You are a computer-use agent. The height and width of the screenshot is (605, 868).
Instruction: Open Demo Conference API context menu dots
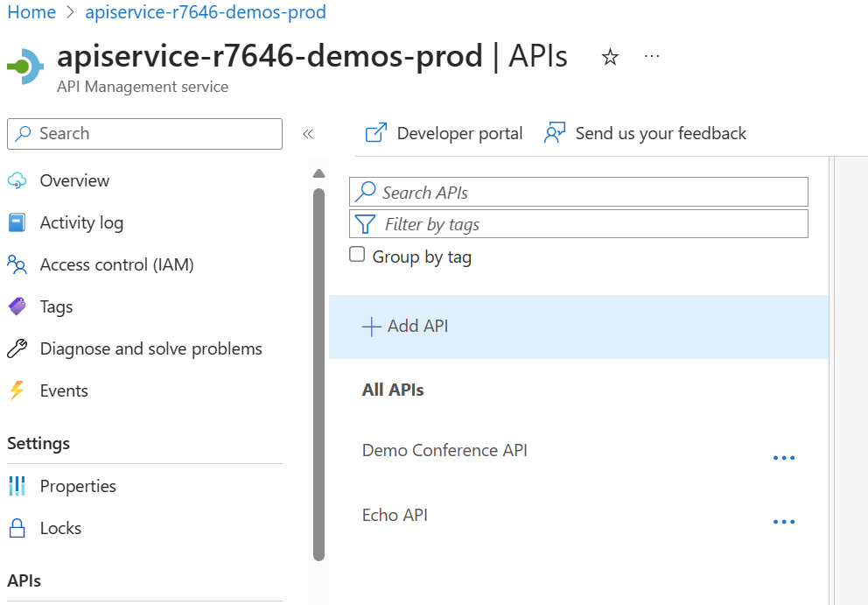[x=784, y=458]
